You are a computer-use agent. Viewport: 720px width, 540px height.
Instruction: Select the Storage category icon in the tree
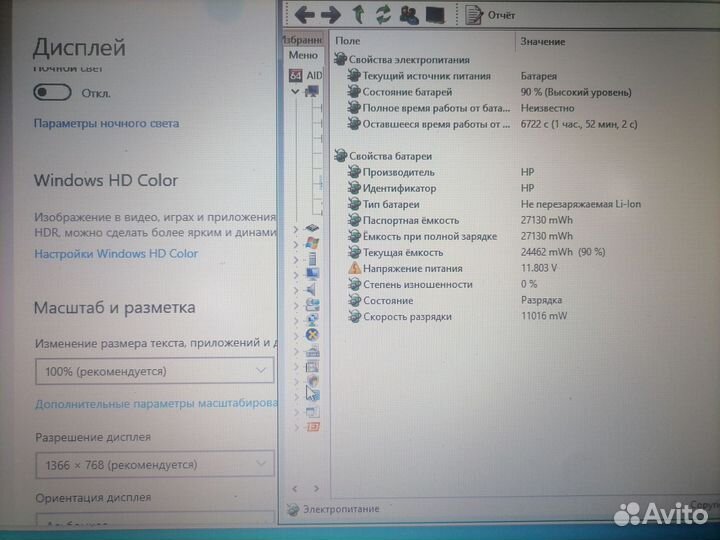312,304
